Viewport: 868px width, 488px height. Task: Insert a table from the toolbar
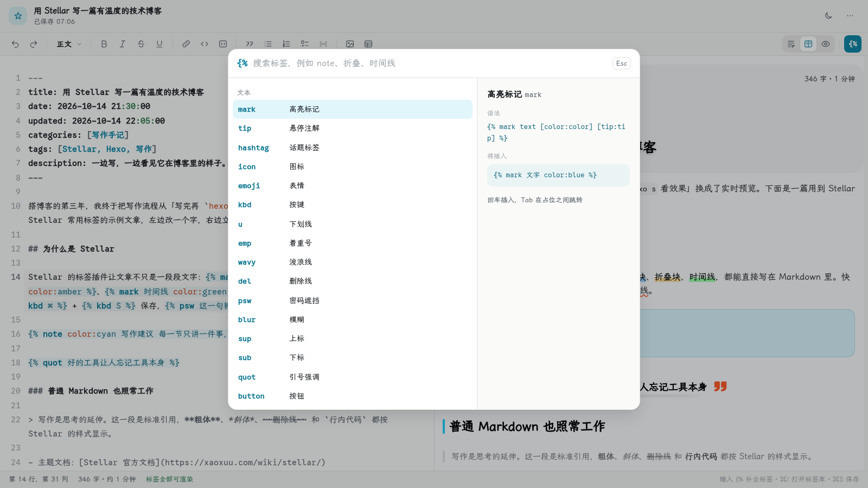(368, 44)
